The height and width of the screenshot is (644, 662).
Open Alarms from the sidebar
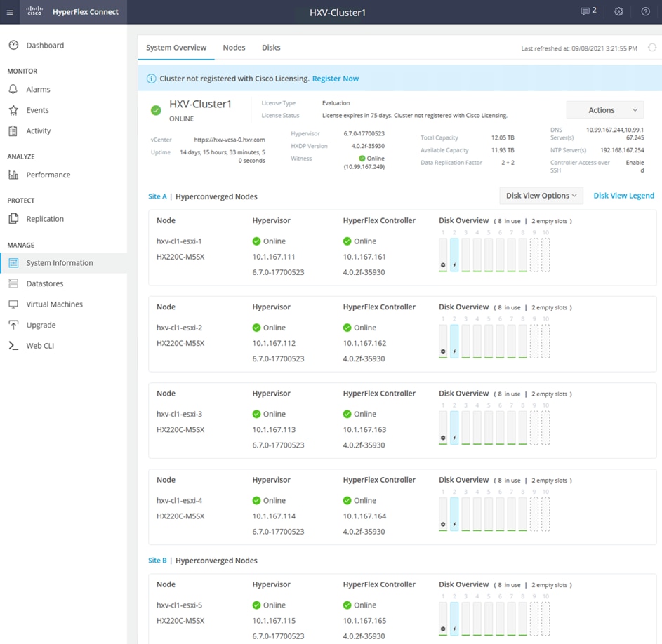click(38, 90)
